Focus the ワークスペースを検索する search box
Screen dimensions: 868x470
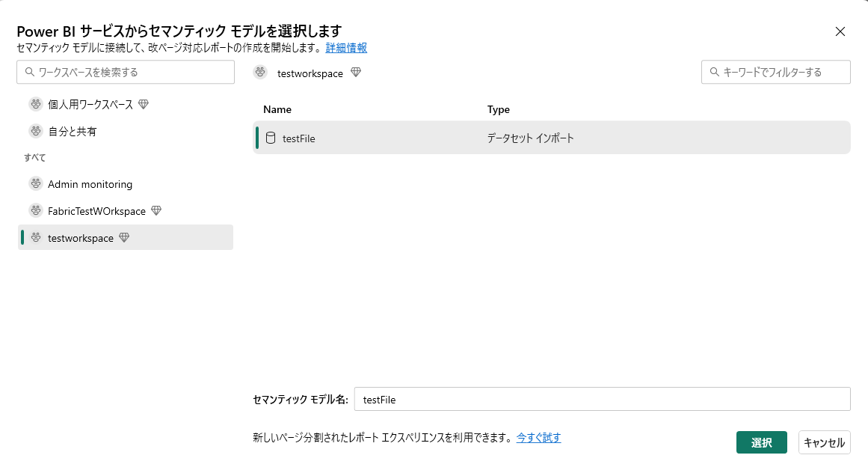(x=126, y=72)
